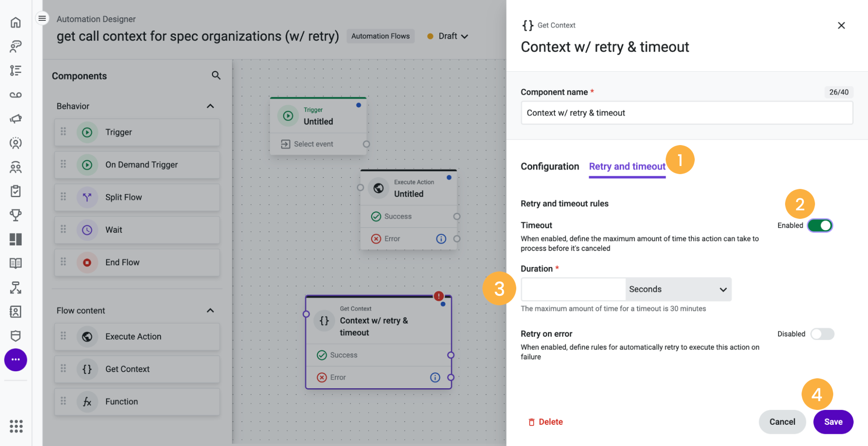Disable the Timeout toggle

coord(820,225)
